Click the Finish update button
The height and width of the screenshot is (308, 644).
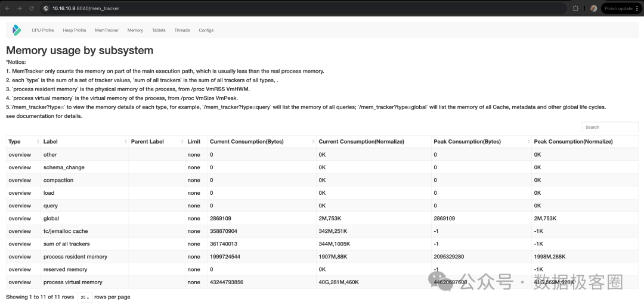click(x=618, y=8)
